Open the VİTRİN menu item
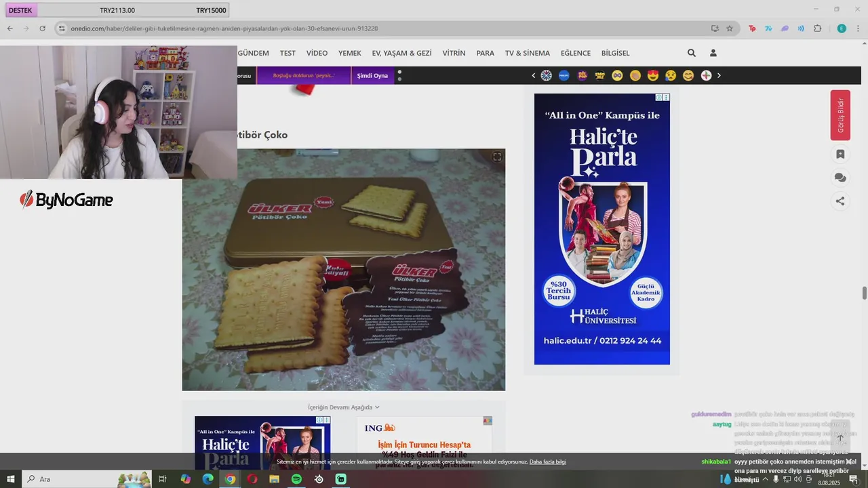Screen dimensions: 868x488 click(454, 53)
